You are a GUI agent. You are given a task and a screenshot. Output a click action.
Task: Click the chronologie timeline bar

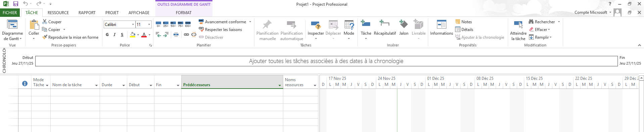click(326, 61)
